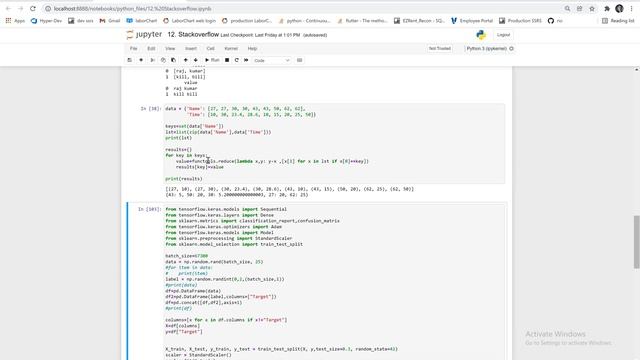Click the Python logo icon in the header

481,35
